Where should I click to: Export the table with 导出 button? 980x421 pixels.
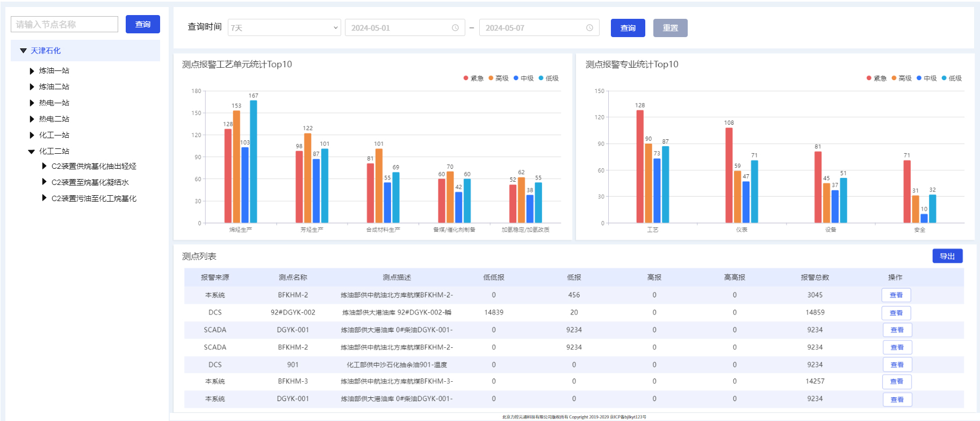click(x=947, y=256)
